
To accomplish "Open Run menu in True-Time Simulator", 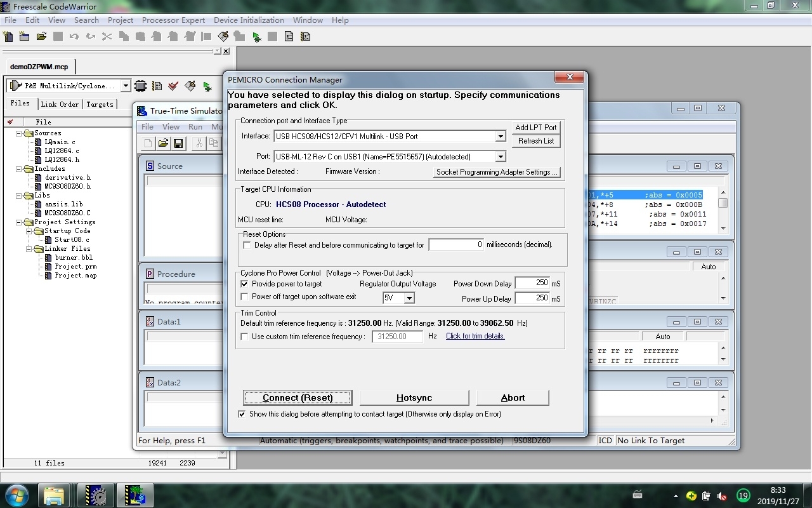I will coord(195,127).
